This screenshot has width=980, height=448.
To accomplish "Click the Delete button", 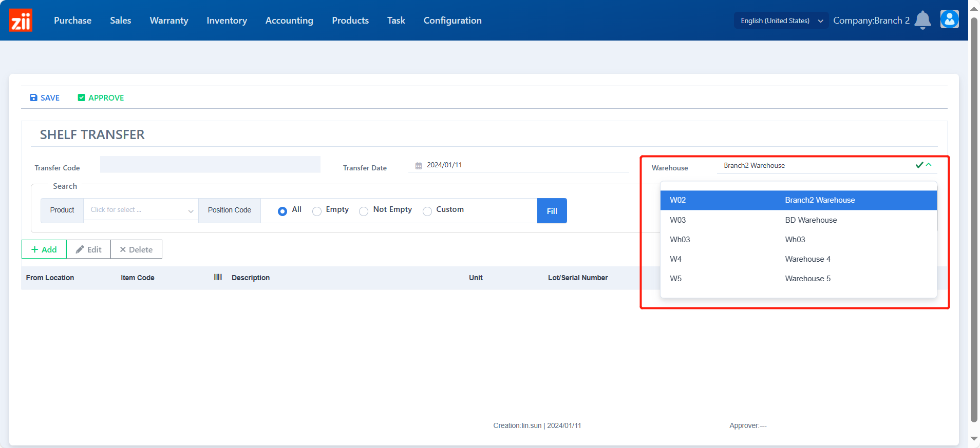I will click(136, 249).
